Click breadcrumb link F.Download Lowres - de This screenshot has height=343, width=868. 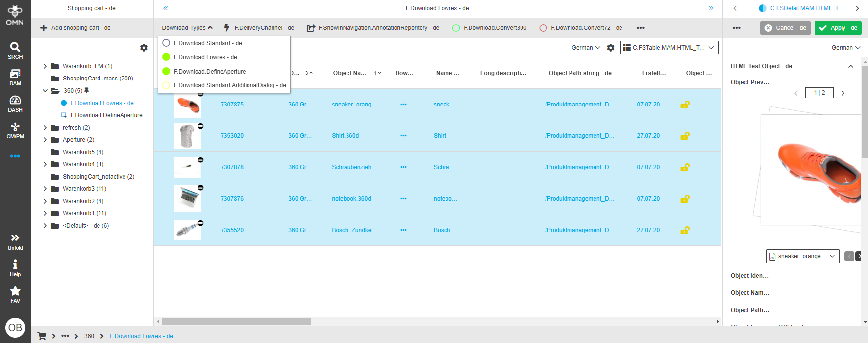[141, 336]
